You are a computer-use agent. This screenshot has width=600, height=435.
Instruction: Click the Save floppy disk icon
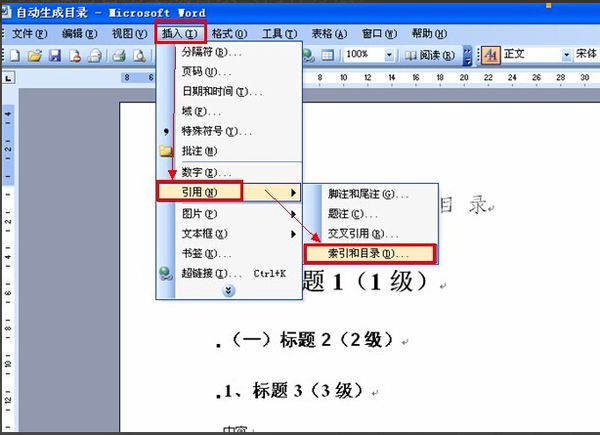pos(55,56)
